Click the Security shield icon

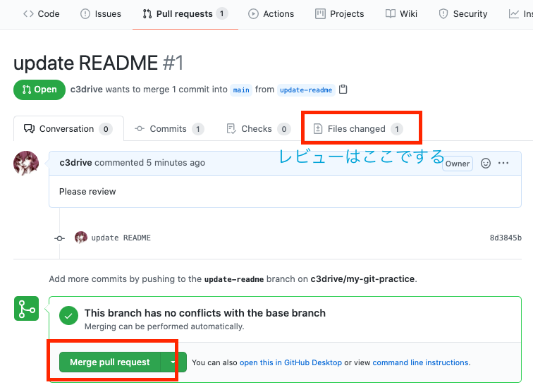click(443, 14)
